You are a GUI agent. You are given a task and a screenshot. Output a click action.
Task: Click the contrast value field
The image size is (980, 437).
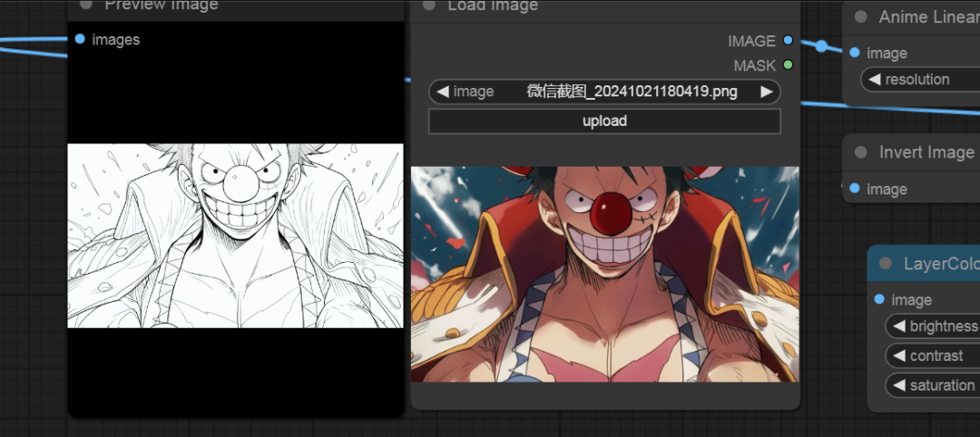pyautogui.click(x=933, y=355)
